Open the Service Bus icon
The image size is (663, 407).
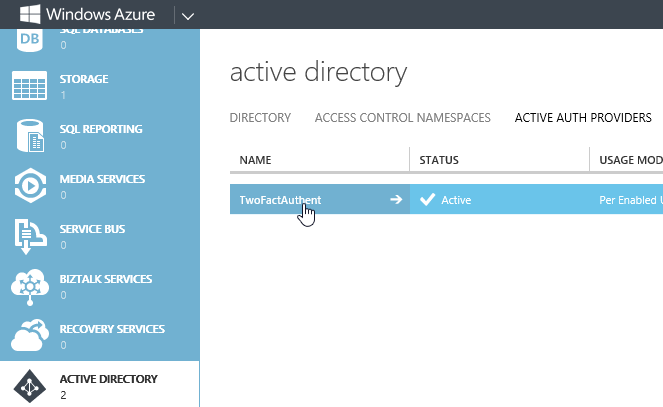point(29,236)
